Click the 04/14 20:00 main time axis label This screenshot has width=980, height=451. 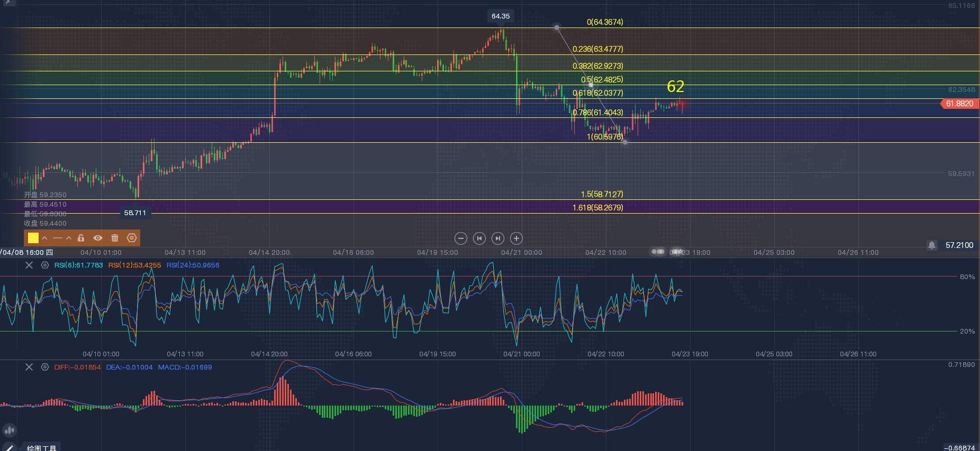[x=269, y=253]
